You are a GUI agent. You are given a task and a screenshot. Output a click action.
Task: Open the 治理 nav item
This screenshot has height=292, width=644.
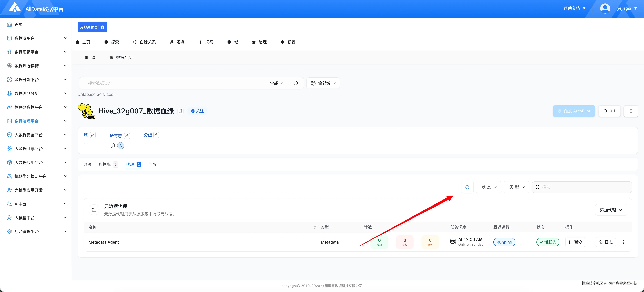coord(259,42)
